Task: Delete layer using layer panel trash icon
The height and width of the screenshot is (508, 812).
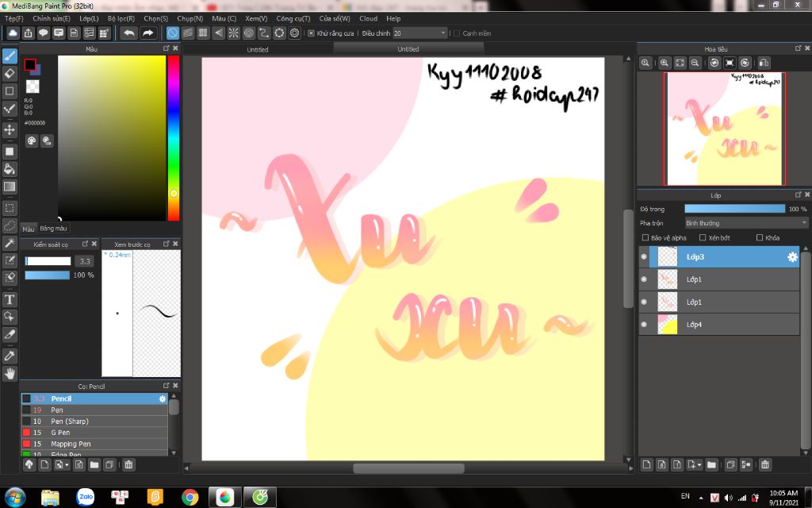Action: click(765, 464)
